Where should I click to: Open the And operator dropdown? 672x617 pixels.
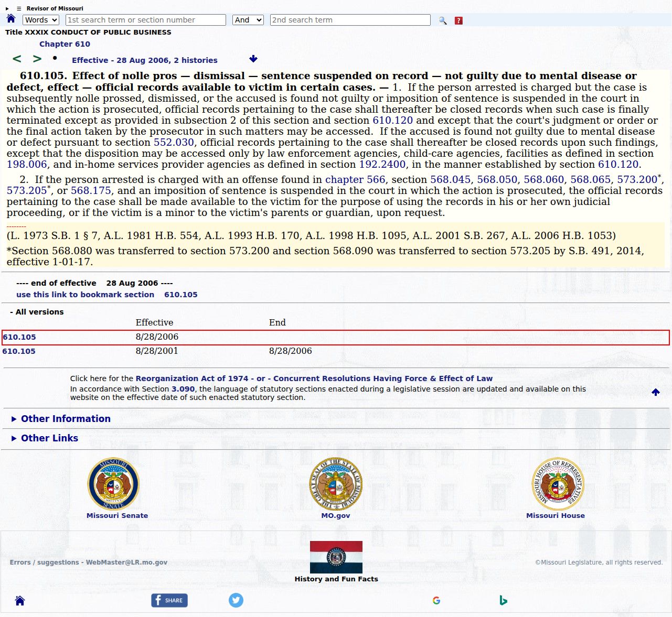pyautogui.click(x=248, y=20)
